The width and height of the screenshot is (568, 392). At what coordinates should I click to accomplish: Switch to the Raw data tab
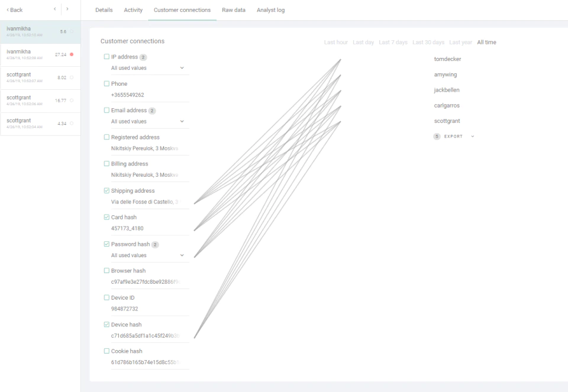[x=234, y=10]
